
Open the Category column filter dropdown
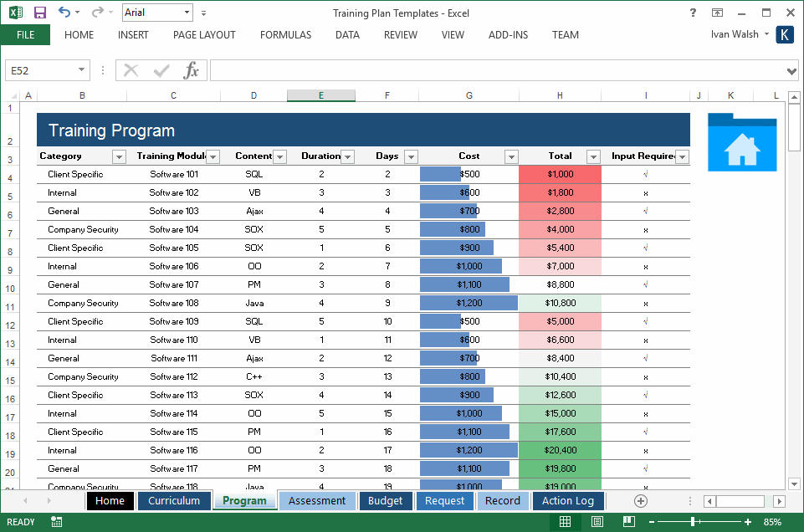(x=118, y=156)
